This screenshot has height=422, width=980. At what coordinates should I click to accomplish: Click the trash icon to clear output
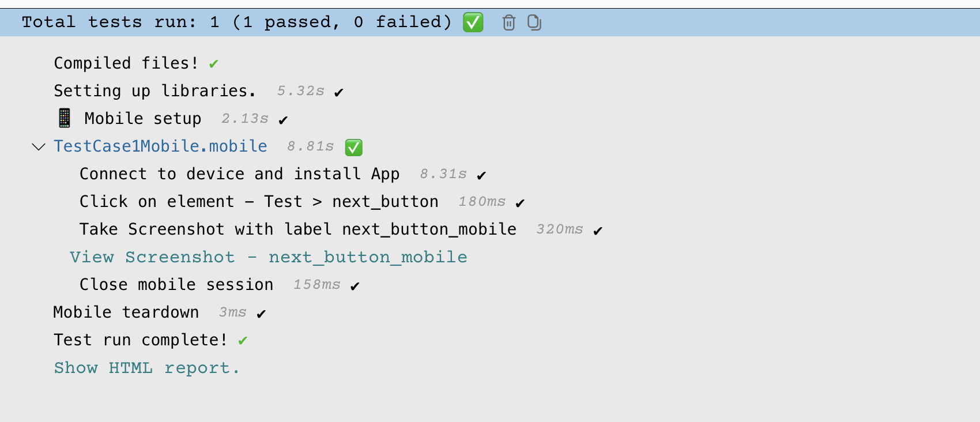508,22
